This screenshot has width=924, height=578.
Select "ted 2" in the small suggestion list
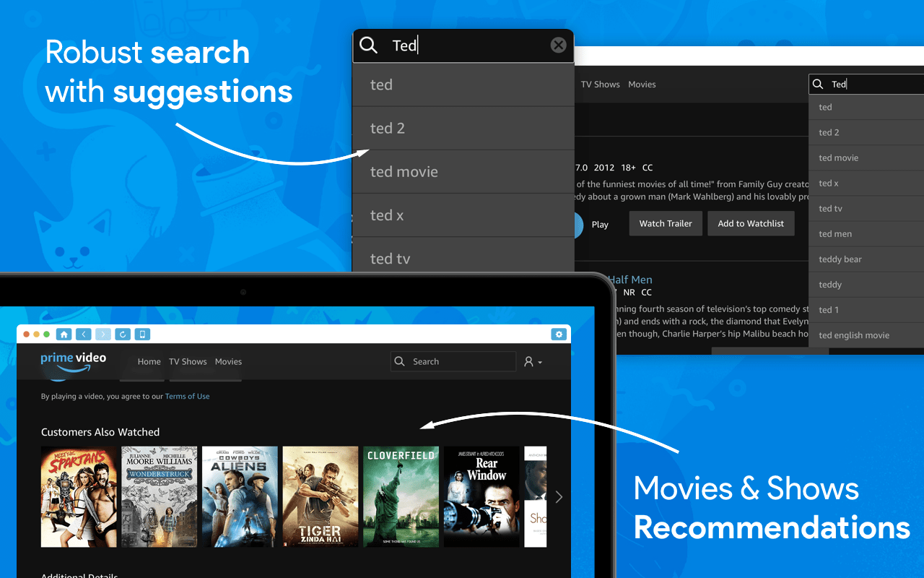[866, 132]
